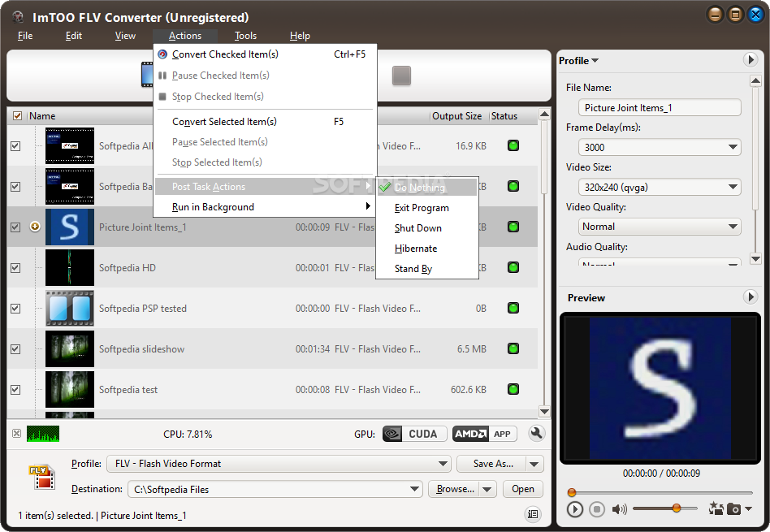Viewport: 770px width, 532px height.
Task: Open the log list icon in status bar
Action: pos(533,514)
